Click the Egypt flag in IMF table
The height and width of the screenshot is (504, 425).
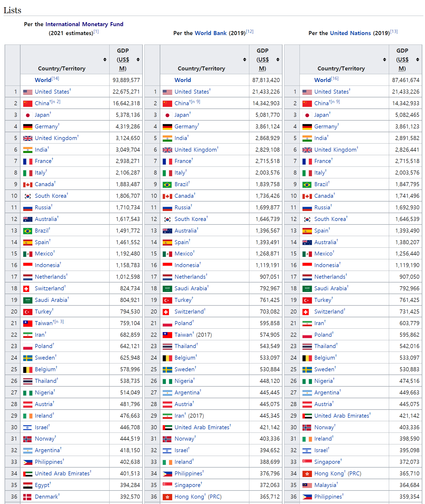pos(28,485)
